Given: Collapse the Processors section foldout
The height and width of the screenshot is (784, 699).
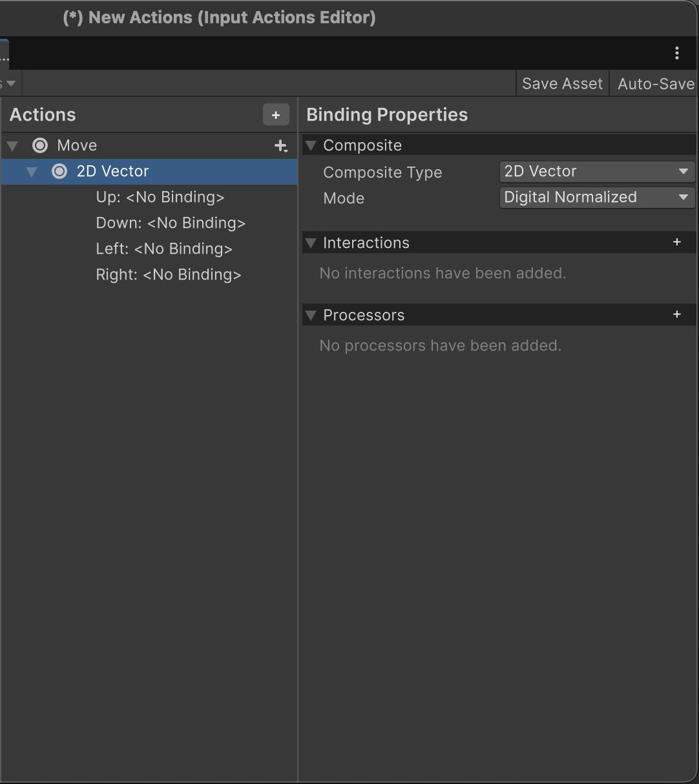Looking at the screenshot, I should tap(311, 315).
